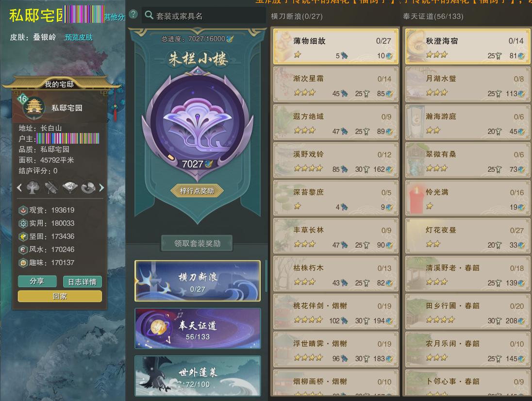Select the tree category icon
This screenshot has width=532, height=401.
[33, 187]
